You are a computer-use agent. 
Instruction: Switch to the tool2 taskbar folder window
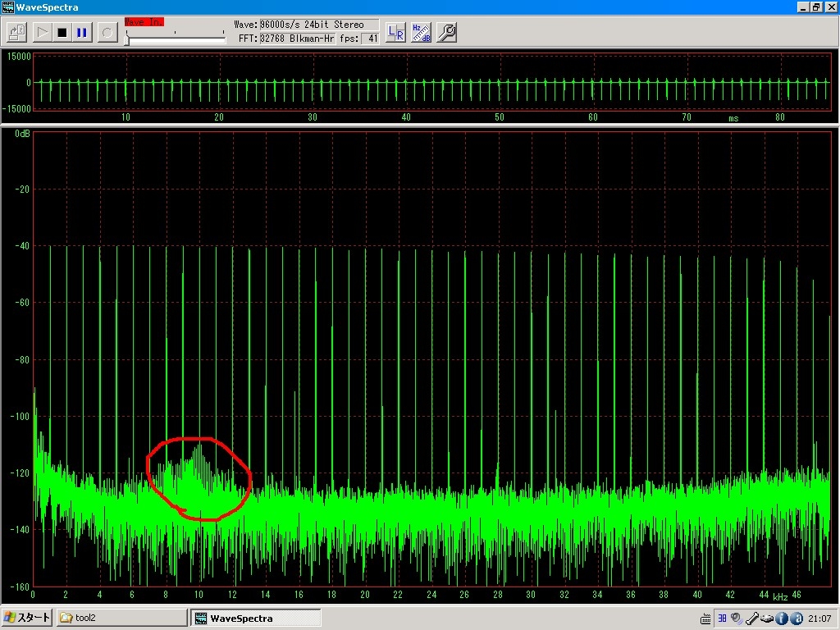click(x=121, y=618)
